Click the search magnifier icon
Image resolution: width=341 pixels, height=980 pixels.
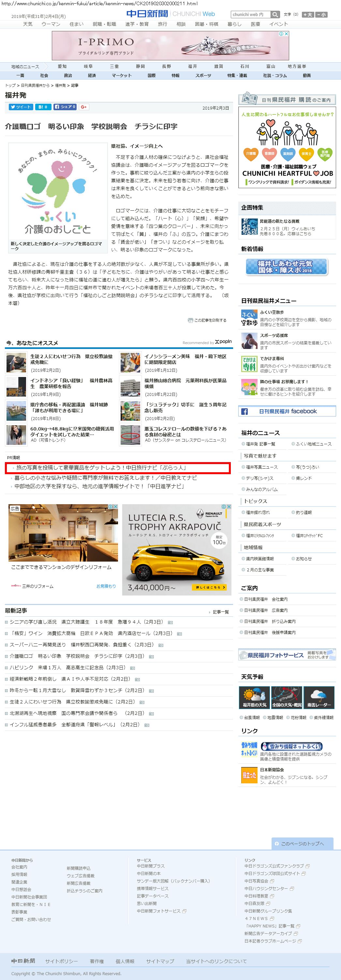coord(275,14)
